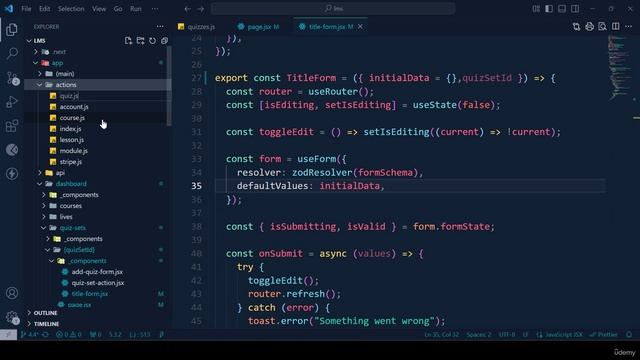640x360 pixels.
Task: Collapse the app folder
Action: [x=36, y=63]
